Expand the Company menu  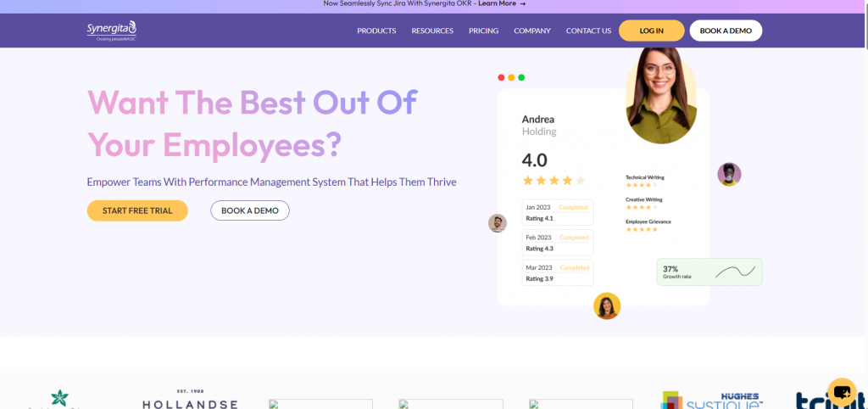pos(532,31)
